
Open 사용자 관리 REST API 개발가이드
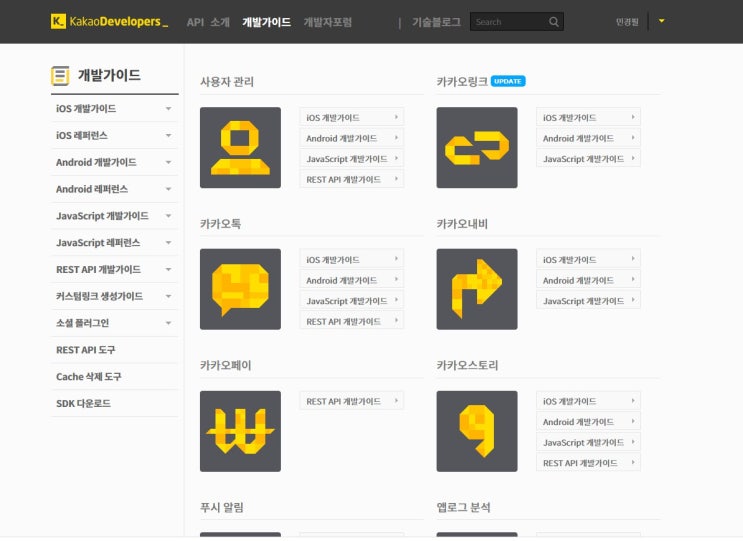click(x=351, y=179)
